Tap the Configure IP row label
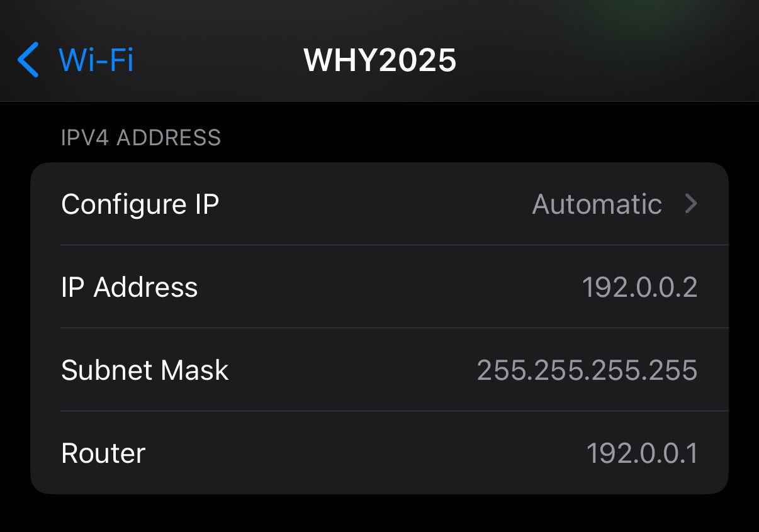759x532 pixels. tap(139, 204)
